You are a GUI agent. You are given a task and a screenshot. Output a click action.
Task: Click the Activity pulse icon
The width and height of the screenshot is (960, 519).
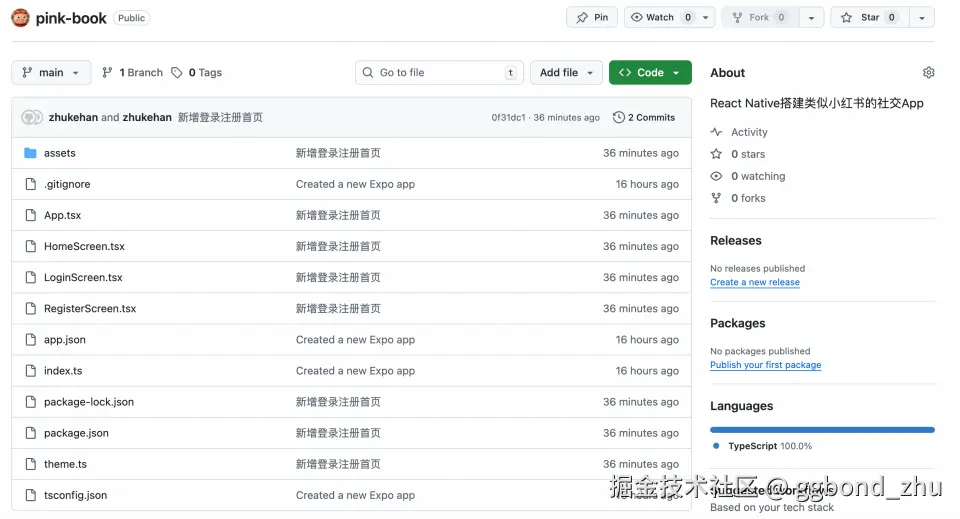coord(716,132)
